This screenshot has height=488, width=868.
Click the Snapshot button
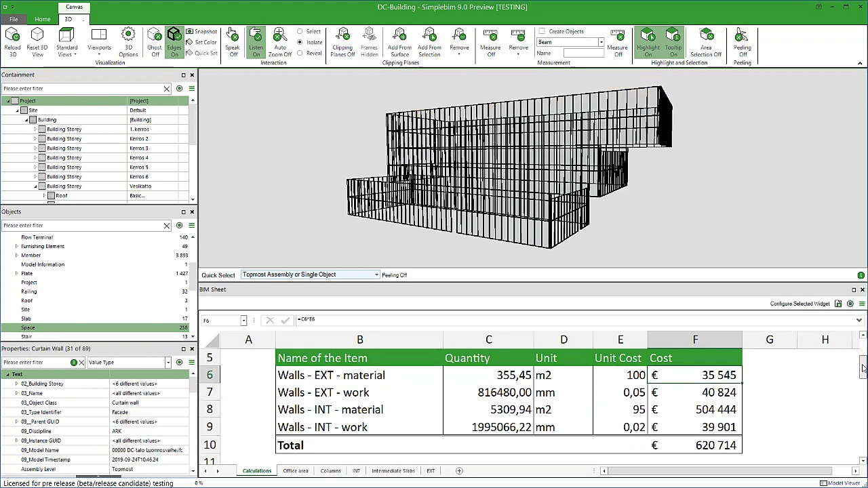(x=201, y=31)
